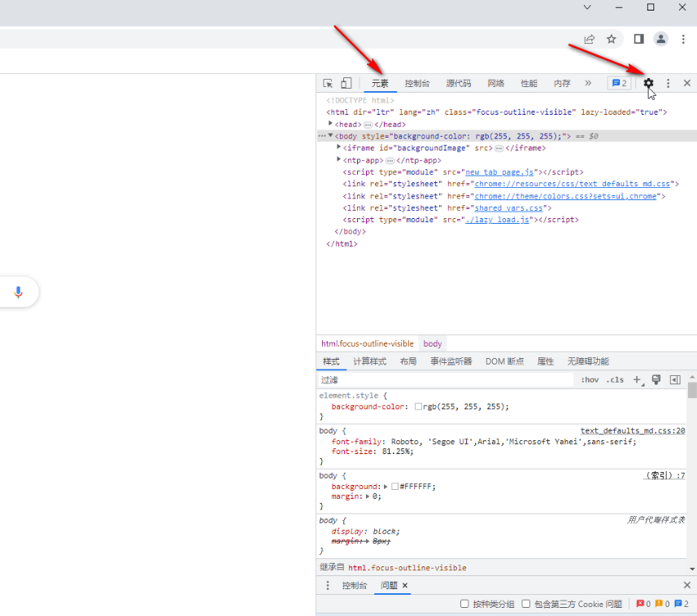This screenshot has height=616, width=697.
Task: Expand the iframe backgroundImage node
Action: 338,147
